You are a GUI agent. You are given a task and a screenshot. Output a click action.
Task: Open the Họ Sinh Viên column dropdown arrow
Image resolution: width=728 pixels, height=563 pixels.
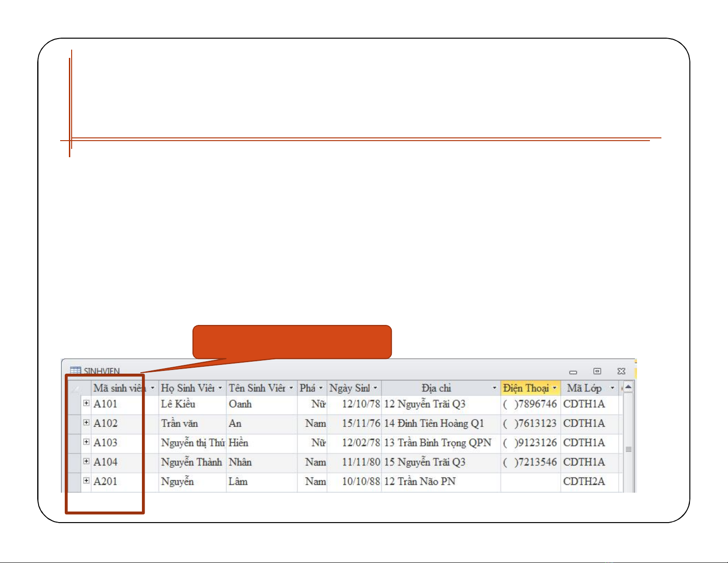pos(220,388)
